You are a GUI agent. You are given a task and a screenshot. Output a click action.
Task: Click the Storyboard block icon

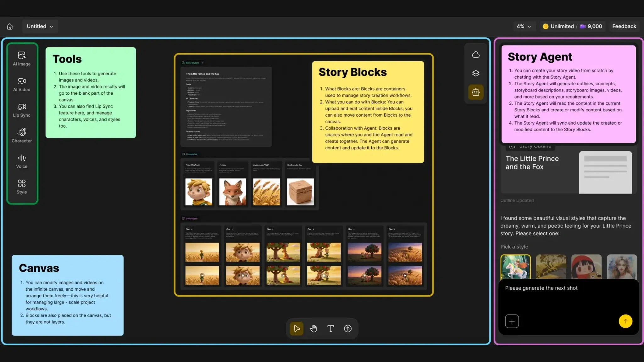coord(183,219)
